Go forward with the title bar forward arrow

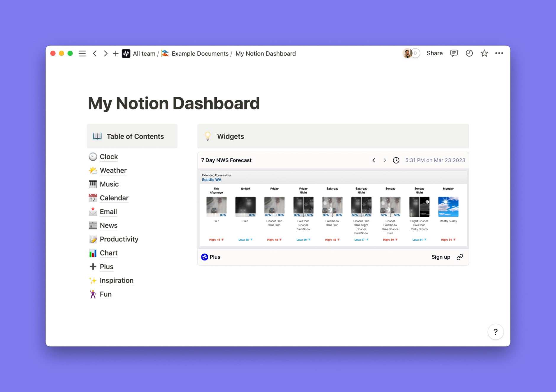pos(105,53)
